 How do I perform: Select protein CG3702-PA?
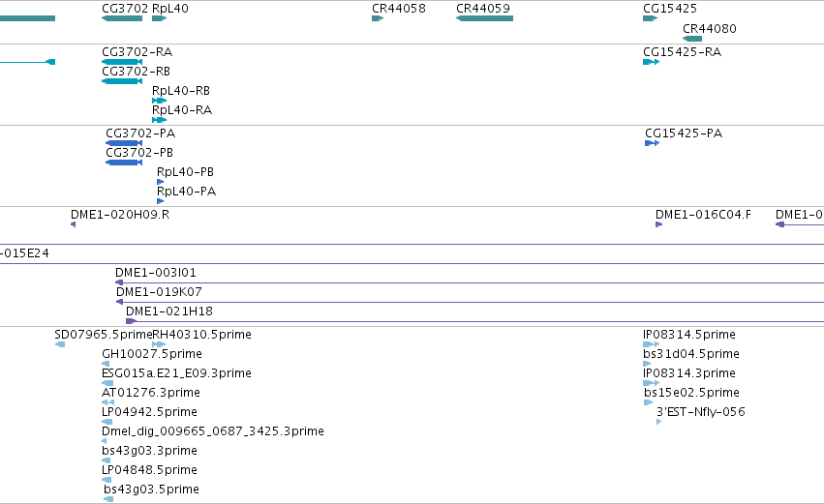(x=124, y=143)
